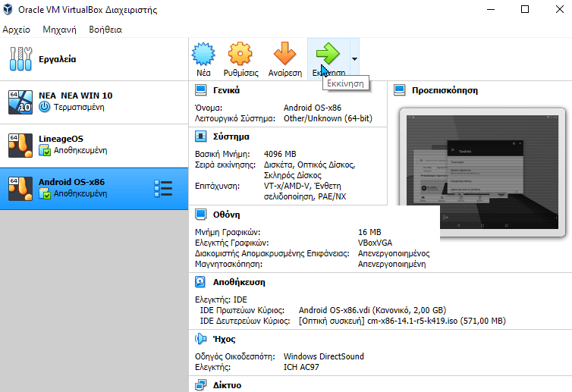
Task: Click the LineageOS saved state icon
Action: click(45, 150)
